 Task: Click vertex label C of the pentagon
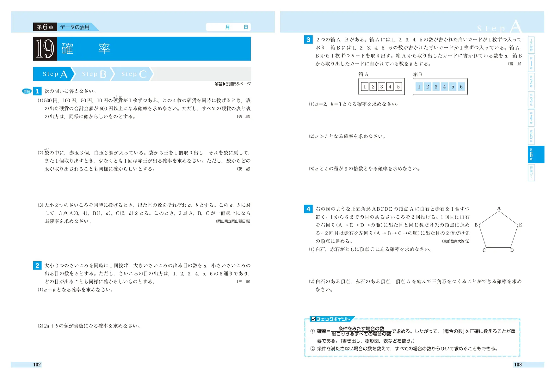(x=484, y=250)
